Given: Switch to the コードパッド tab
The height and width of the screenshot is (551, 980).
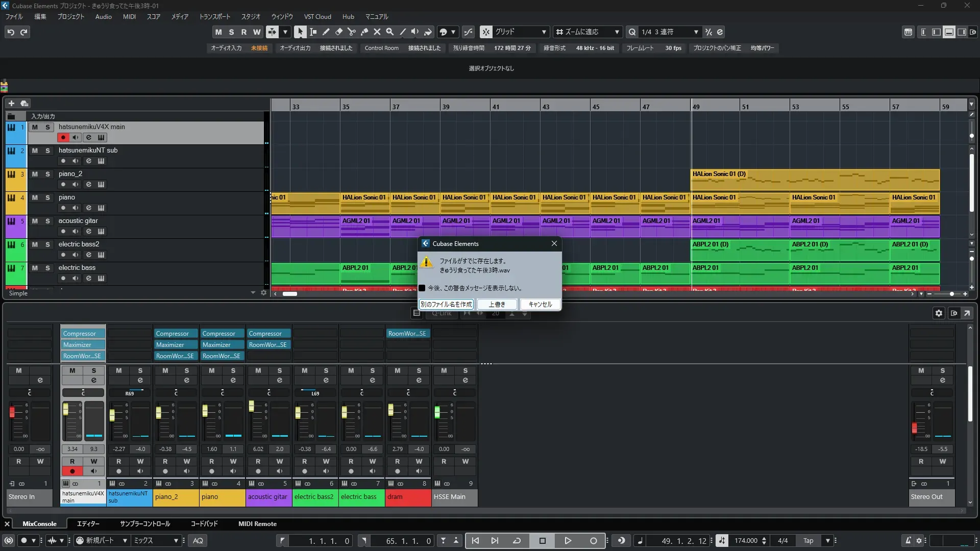Looking at the screenshot, I should (204, 524).
